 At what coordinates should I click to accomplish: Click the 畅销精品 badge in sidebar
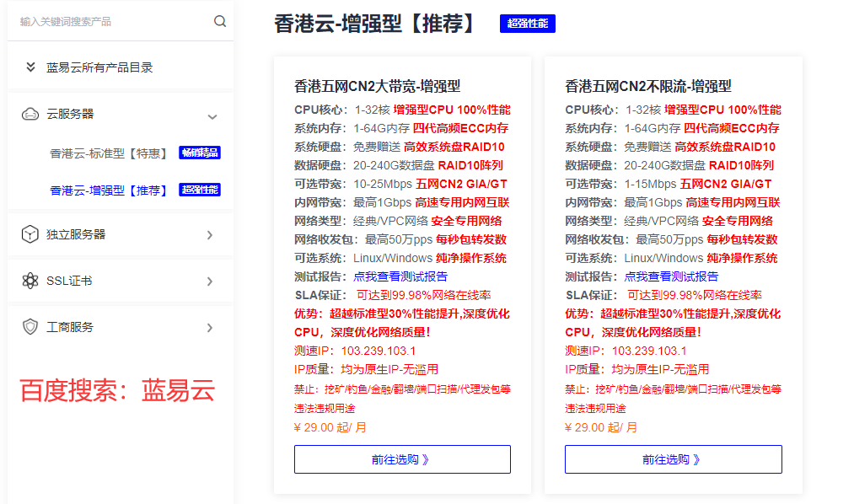(x=200, y=153)
